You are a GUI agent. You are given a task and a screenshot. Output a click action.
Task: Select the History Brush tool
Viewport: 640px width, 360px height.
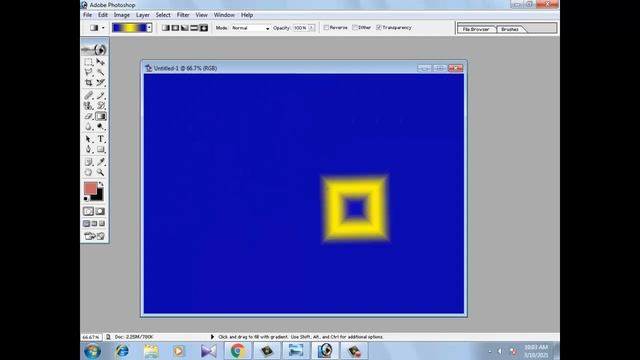point(100,106)
